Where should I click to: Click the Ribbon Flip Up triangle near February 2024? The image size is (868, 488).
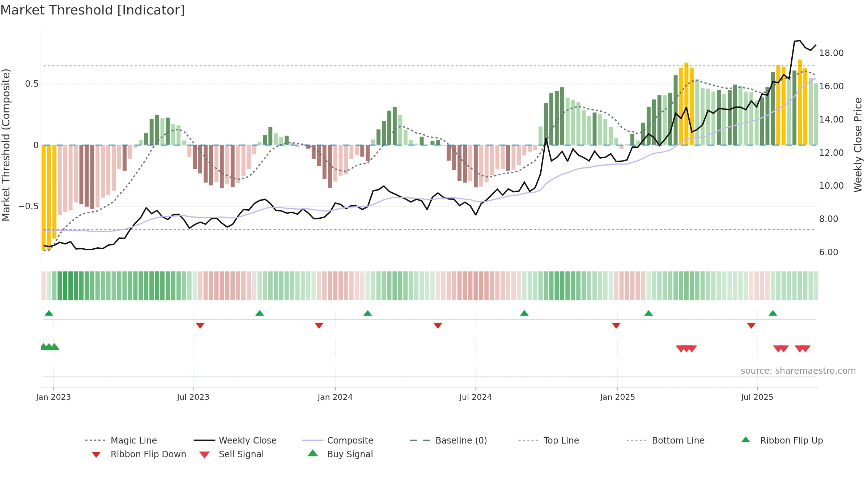(x=368, y=313)
